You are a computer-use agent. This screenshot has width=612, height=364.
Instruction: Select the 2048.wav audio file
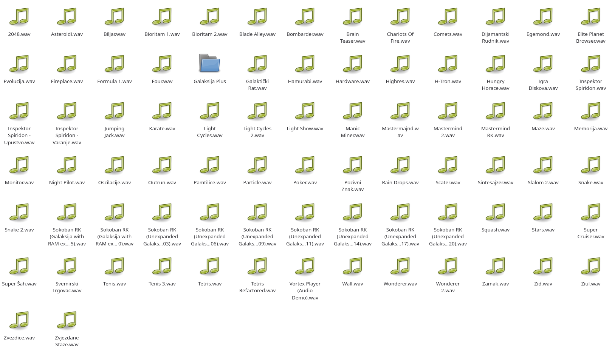pyautogui.click(x=19, y=18)
